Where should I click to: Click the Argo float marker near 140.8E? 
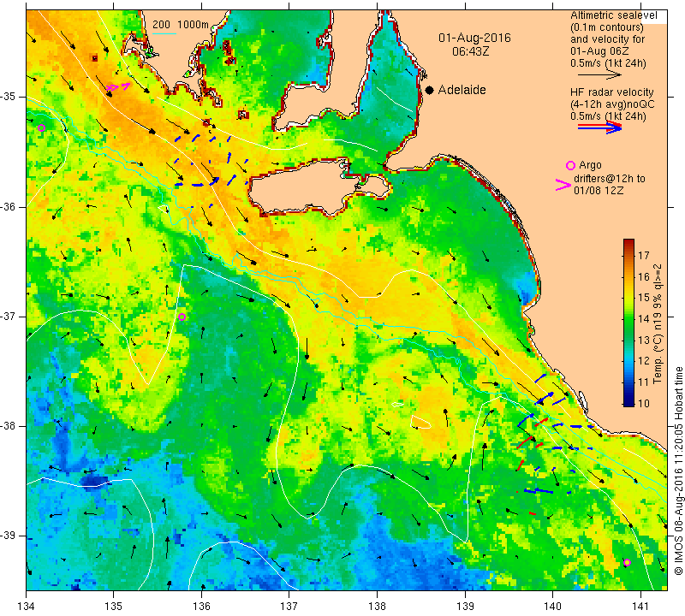click(x=627, y=562)
